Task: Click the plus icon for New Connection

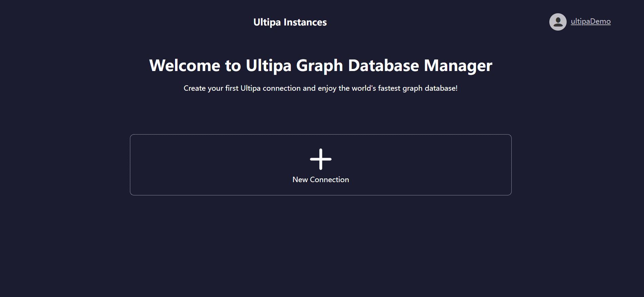Action: coord(321,159)
